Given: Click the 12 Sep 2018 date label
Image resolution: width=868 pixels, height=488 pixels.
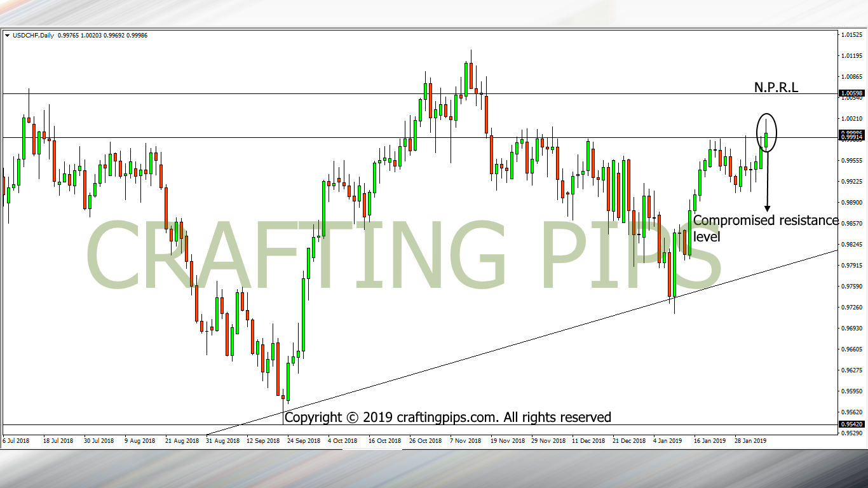Looking at the screenshot, I should tap(262, 440).
